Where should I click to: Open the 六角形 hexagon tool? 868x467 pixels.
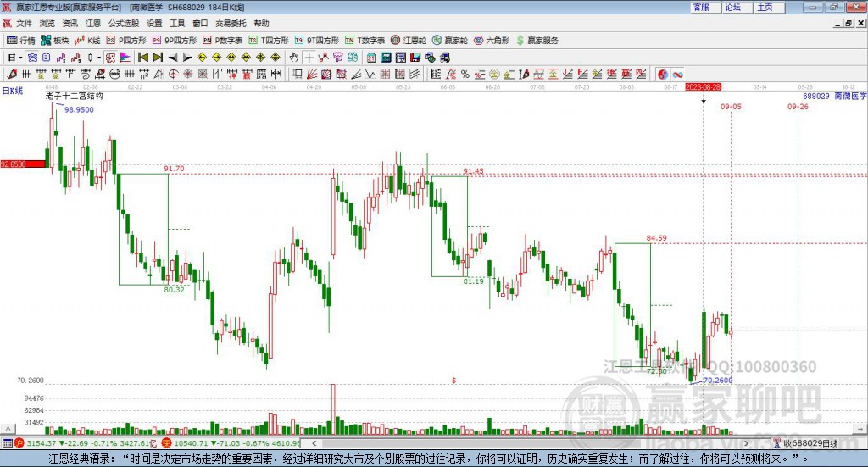[492, 41]
